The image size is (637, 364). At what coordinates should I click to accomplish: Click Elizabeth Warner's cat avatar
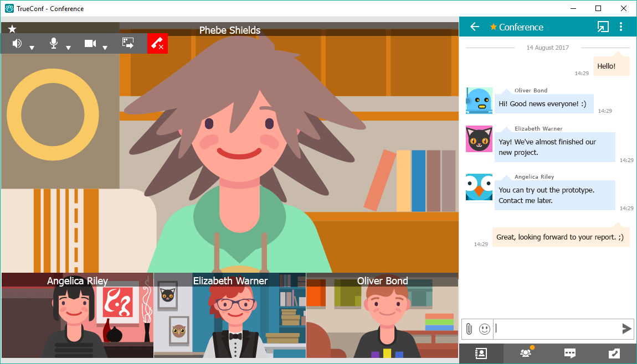[479, 139]
